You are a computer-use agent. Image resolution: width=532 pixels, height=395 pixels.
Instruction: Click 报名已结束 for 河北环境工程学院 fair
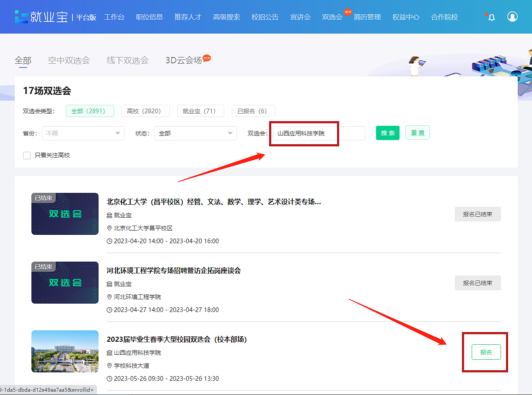click(x=478, y=283)
